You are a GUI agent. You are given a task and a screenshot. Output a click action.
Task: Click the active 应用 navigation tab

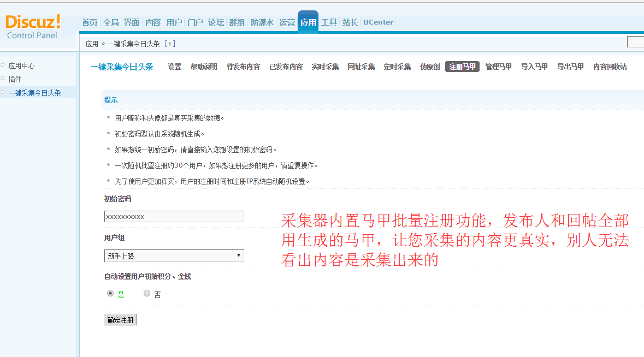(308, 22)
